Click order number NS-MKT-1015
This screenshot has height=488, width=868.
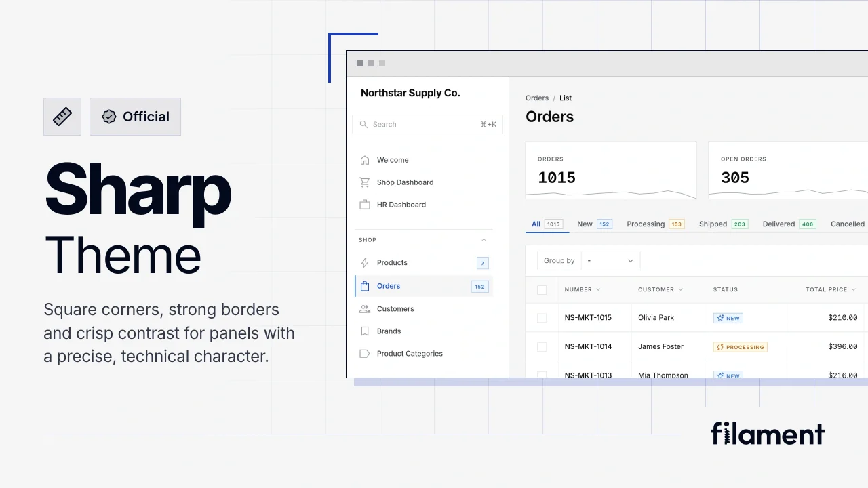click(588, 318)
